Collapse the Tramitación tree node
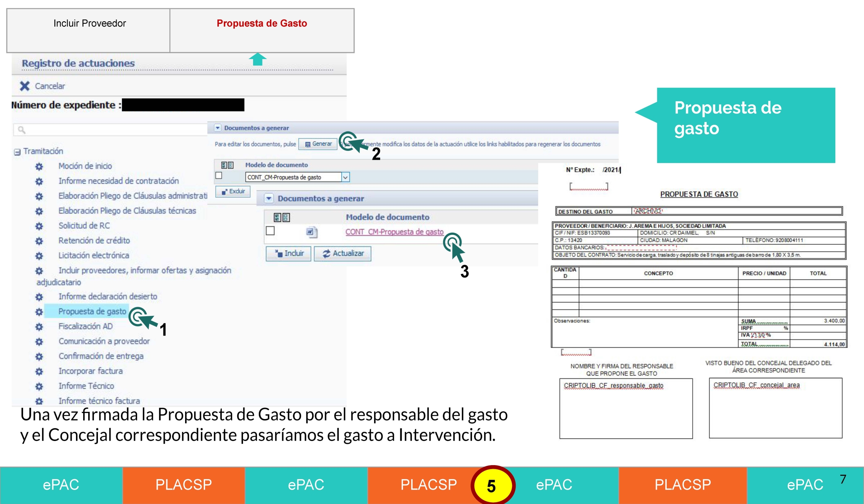This screenshot has height=504, width=864. (17, 152)
